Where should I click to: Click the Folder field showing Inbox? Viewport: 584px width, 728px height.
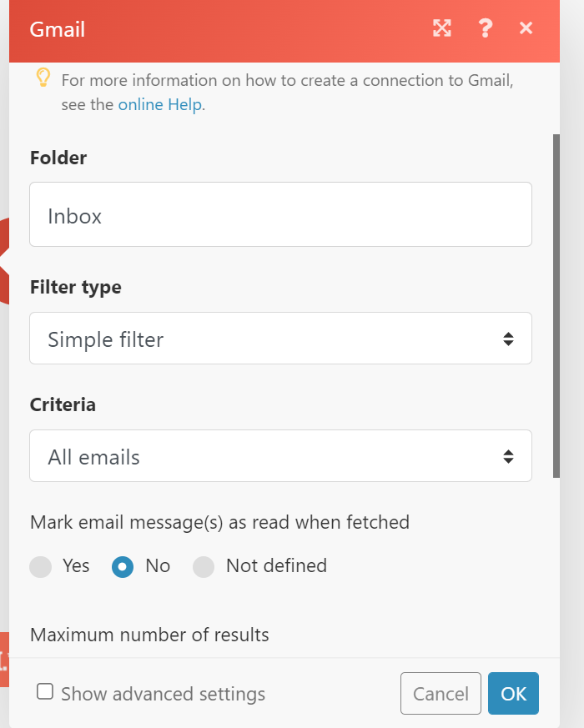[280, 214]
